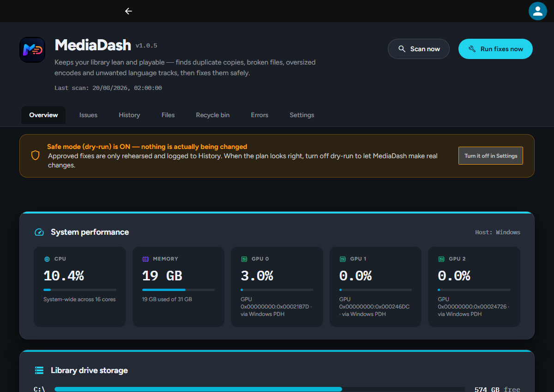The width and height of the screenshot is (554, 392).
Task: Start a scan with Scan now
Action: click(x=419, y=49)
